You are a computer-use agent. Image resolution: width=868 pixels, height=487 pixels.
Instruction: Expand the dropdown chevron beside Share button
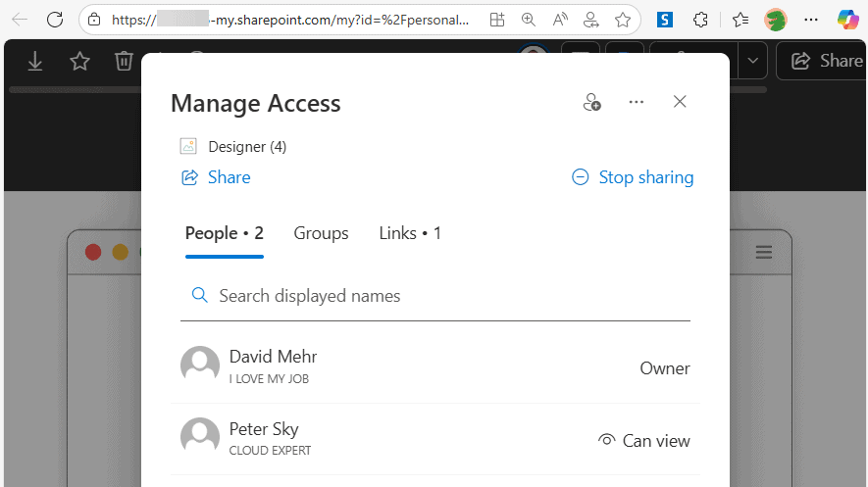tap(752, 61)
